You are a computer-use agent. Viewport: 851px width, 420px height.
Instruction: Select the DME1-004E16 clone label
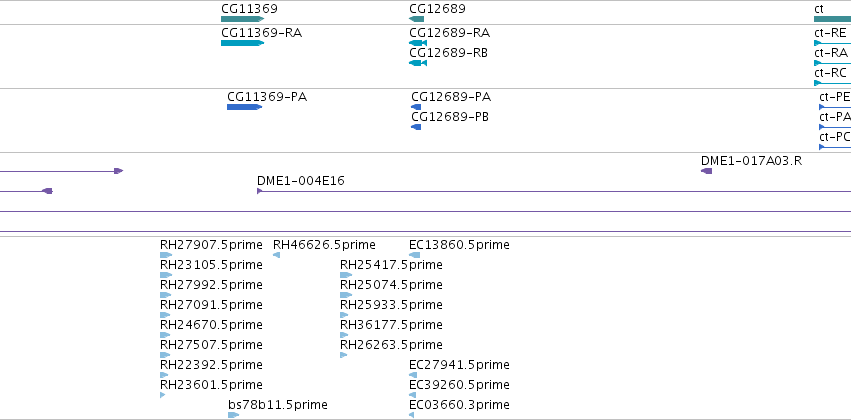301,181
